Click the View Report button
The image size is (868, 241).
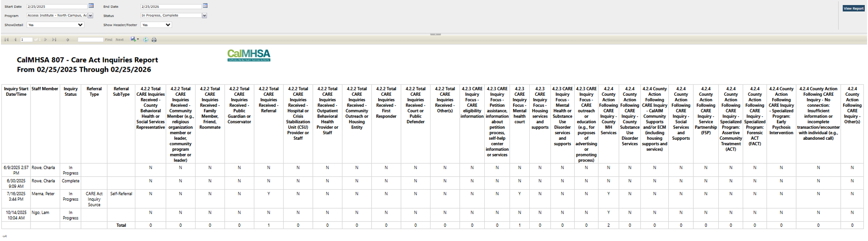(853, 8)
